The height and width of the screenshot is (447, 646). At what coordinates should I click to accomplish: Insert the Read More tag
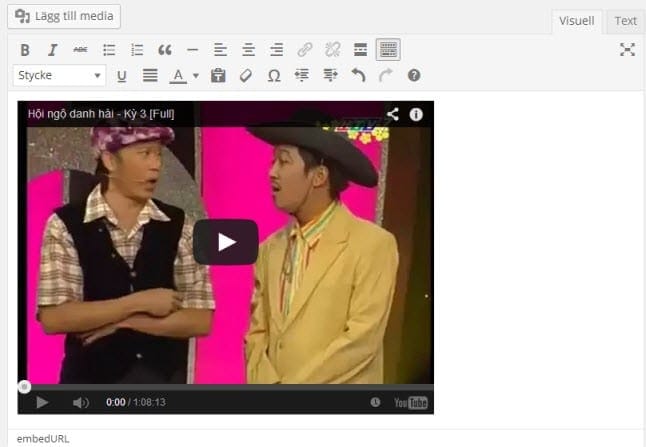coord(360,50)
